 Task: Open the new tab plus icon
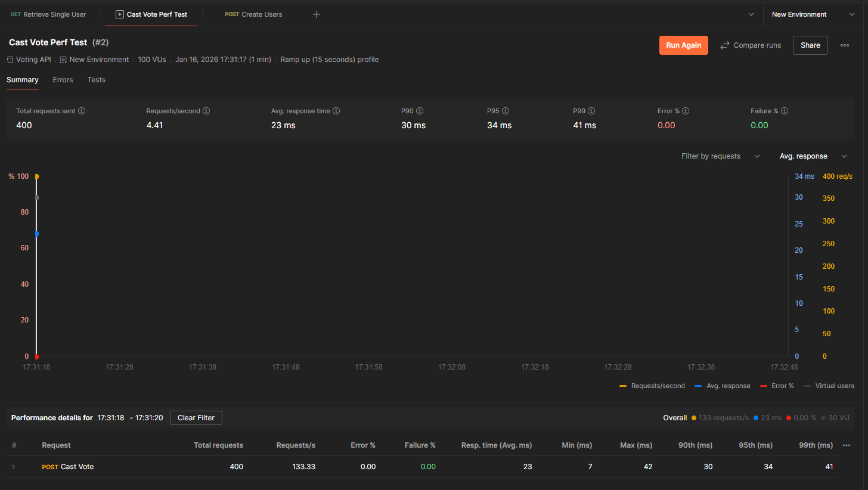coord(317,14)
